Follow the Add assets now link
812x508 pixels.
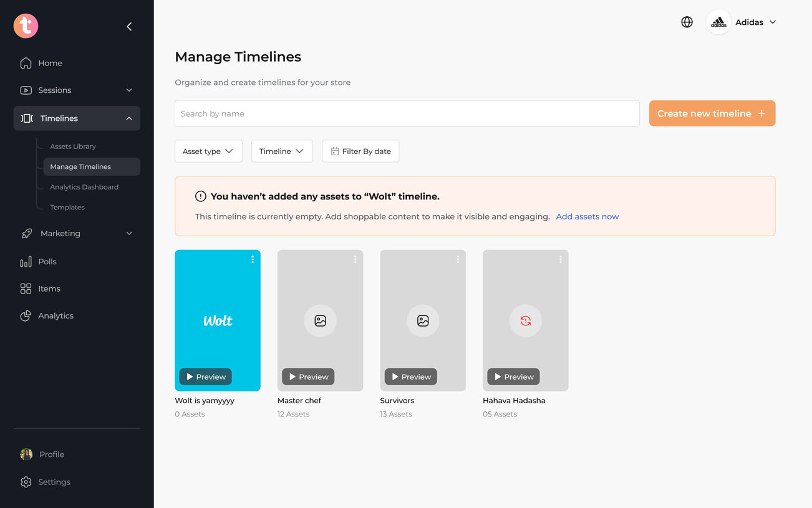(x=587, y=217)
